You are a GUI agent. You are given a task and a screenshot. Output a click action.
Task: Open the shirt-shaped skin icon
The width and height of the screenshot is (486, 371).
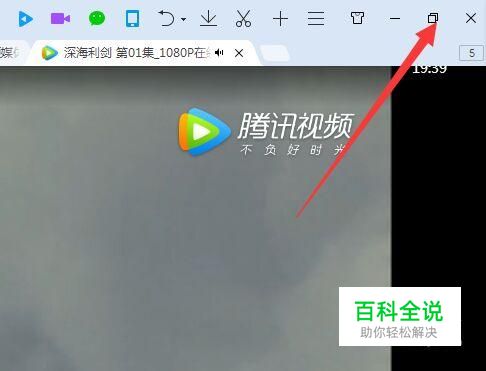tap(357, 18)
